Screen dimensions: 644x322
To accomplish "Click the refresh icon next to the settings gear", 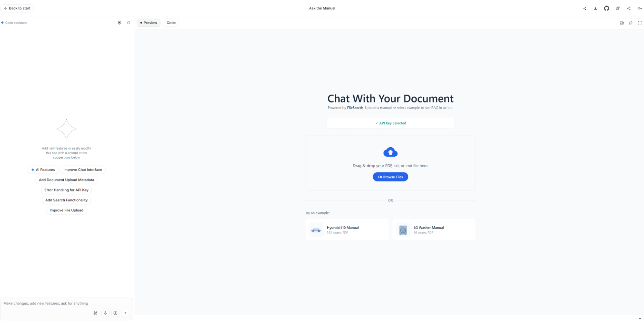I will pos(129,22).
